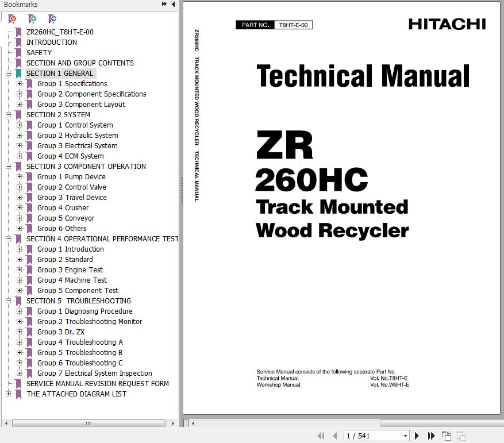Select the SECTION 1 GENERAL bookmark

pyautogui.click(x=60, y=74)
